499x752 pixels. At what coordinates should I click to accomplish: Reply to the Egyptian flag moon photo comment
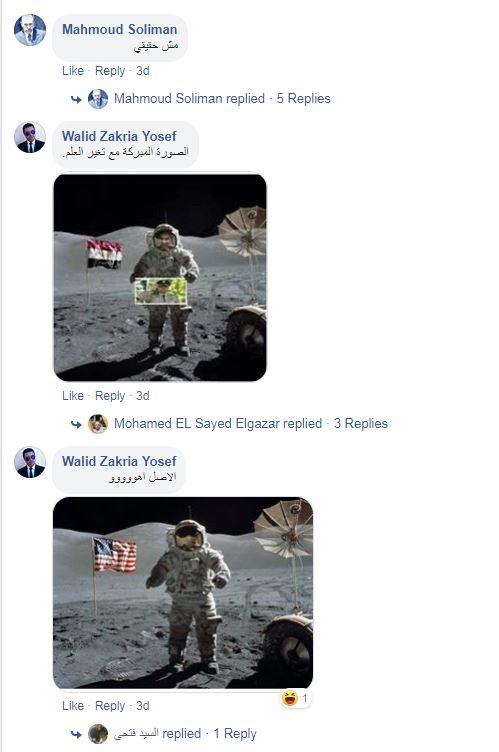(110, 396)
